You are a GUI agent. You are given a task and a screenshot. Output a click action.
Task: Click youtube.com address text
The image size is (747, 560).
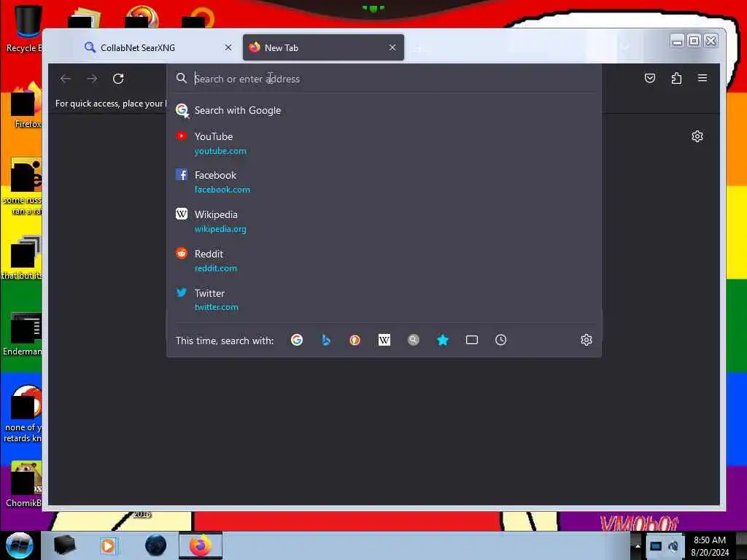220,151
